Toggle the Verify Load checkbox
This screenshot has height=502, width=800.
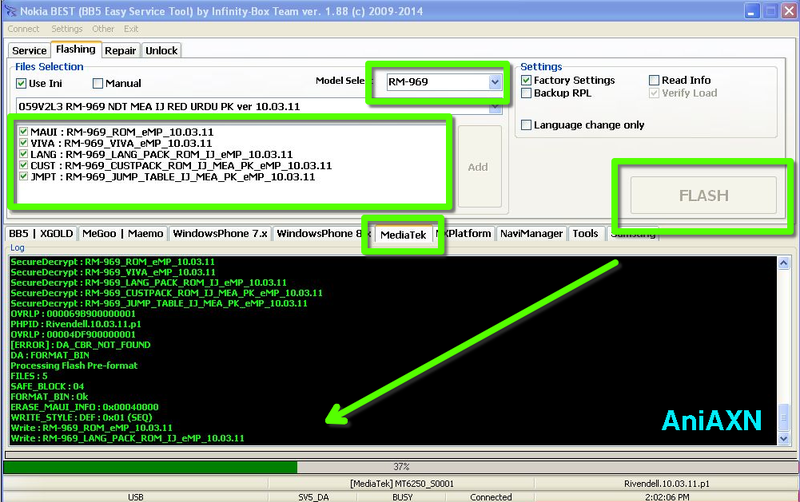pos(654,93)
